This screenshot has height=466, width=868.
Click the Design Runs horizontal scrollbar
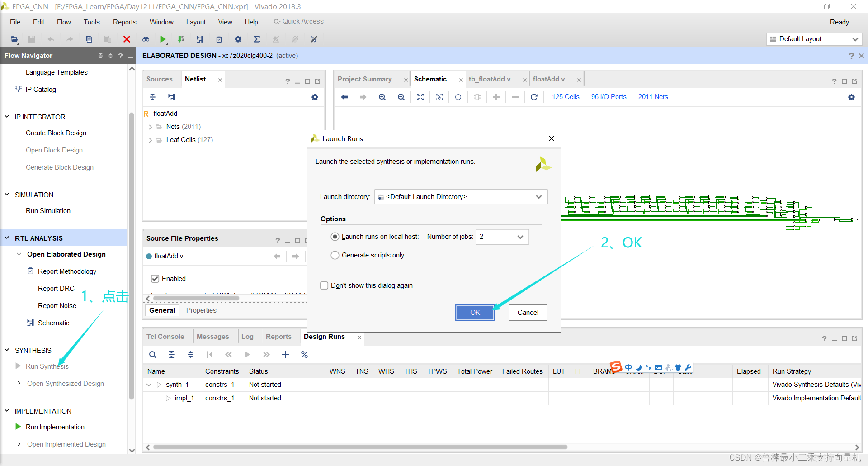click(x=360, y=447)
